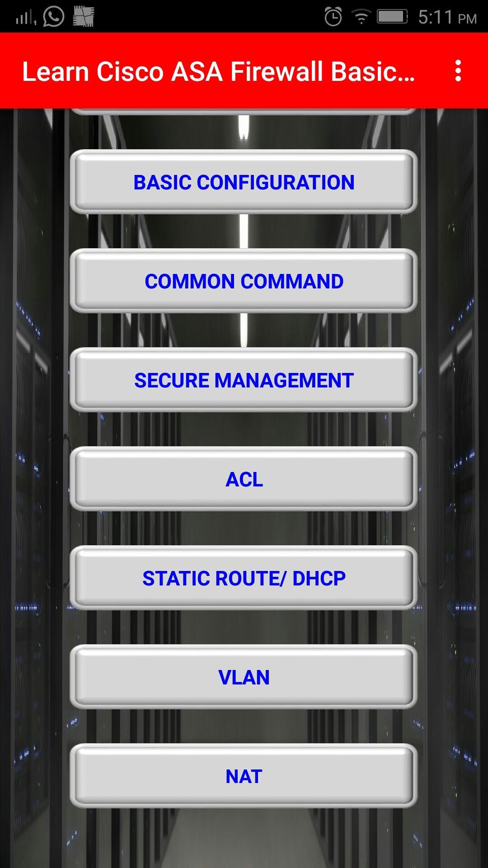Tap the battery status icon
Screen dimensions: 488x868
pos(392,17)
